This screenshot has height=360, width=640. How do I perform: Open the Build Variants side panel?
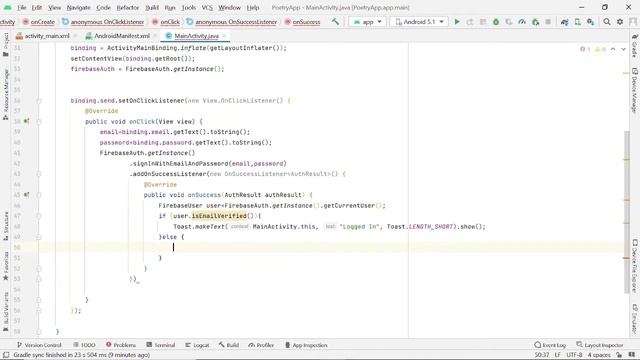click(x=5, y=312)
